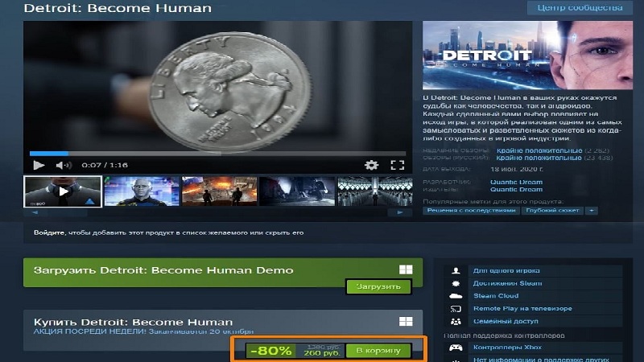Click Купить Detroit: Become Human heading
Screen dimensions: 644x362
(133, 322)
